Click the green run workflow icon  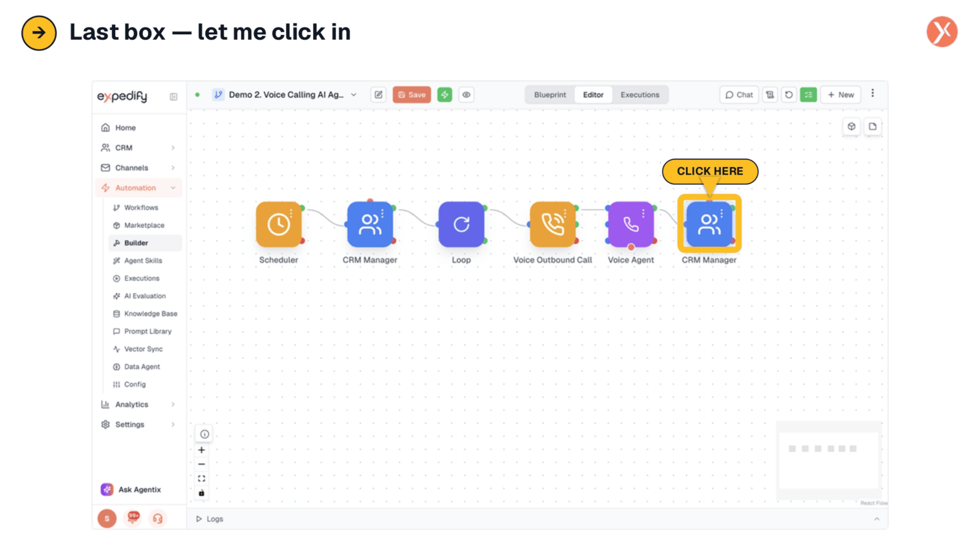(445, 95)
